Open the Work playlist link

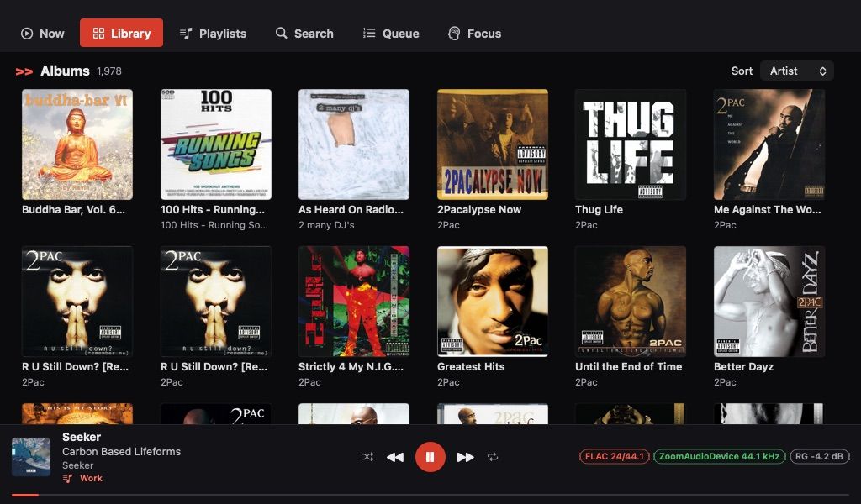coord(91,478)
